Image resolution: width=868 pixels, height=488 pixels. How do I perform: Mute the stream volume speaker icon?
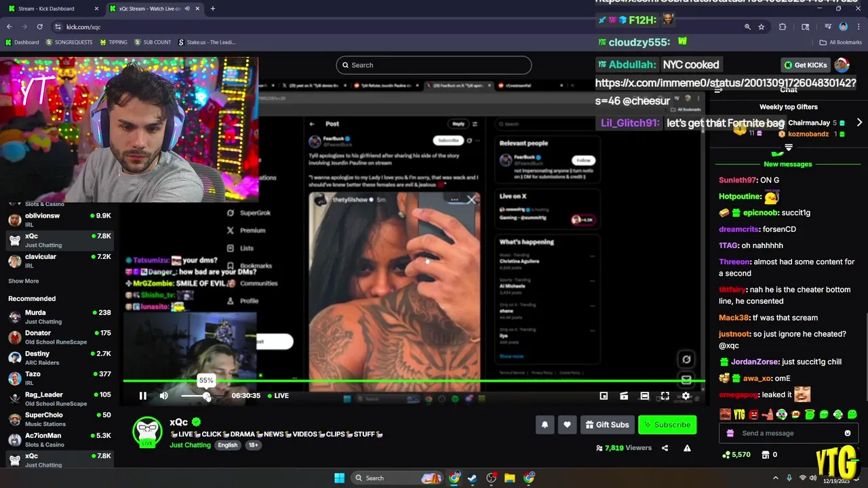click(163, 396)
